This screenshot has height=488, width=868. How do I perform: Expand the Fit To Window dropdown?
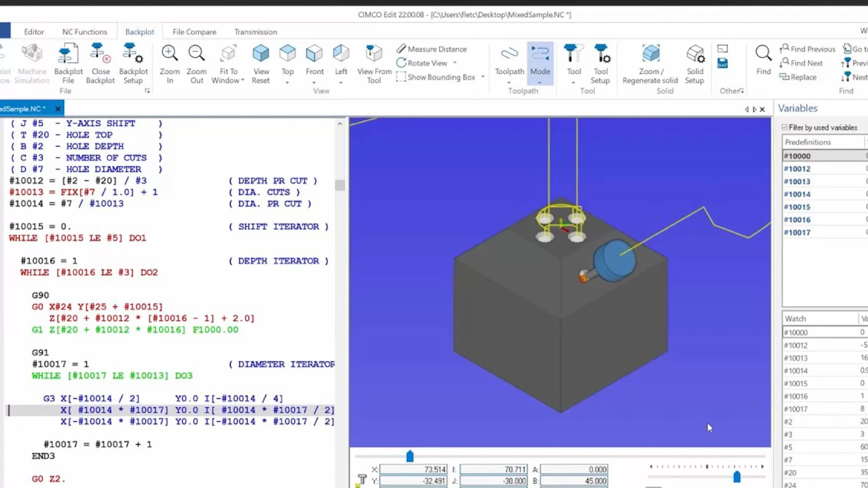click(242, 80)
